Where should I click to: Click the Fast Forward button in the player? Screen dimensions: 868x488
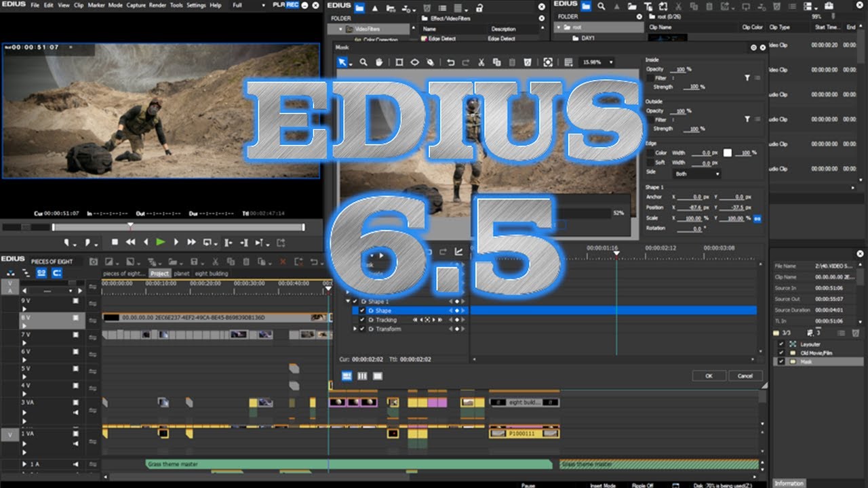click(x=191, y=242)
